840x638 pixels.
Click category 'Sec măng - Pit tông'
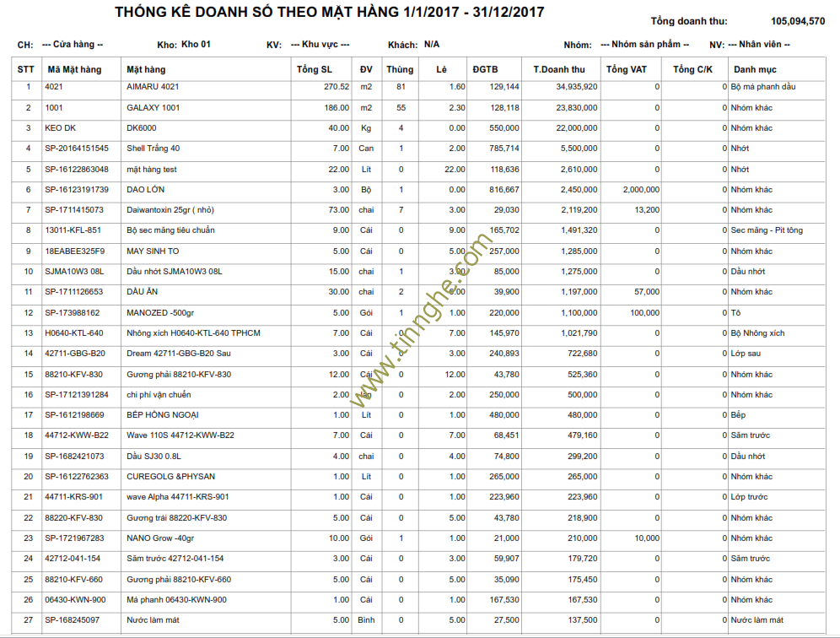pyautogui.click(x=767, y=230)
